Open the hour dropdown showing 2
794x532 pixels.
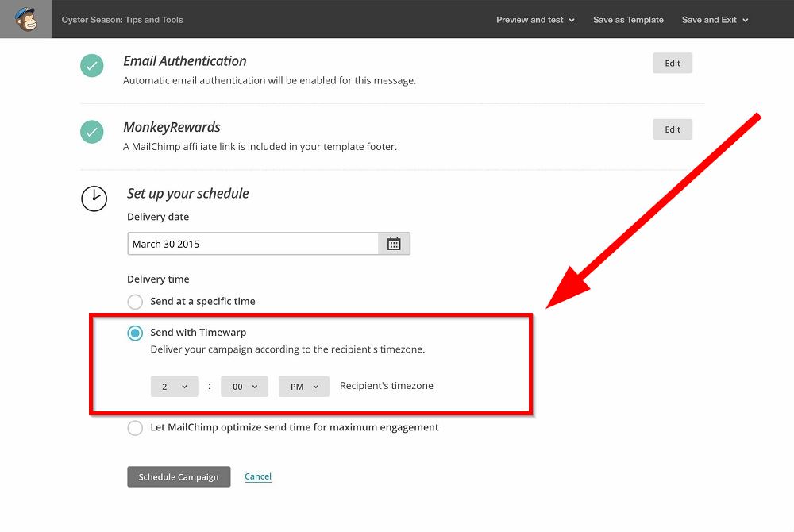click(x=174, y=387)
